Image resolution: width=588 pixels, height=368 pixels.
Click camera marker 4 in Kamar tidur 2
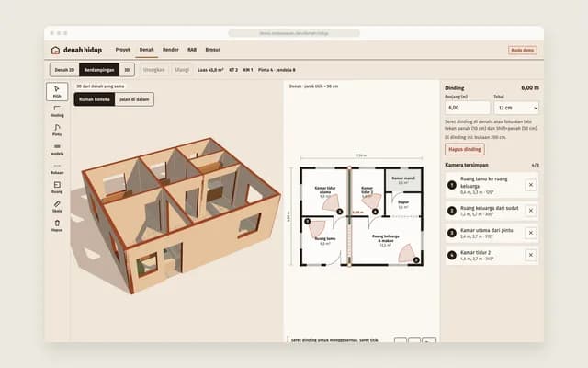(375, 212)
